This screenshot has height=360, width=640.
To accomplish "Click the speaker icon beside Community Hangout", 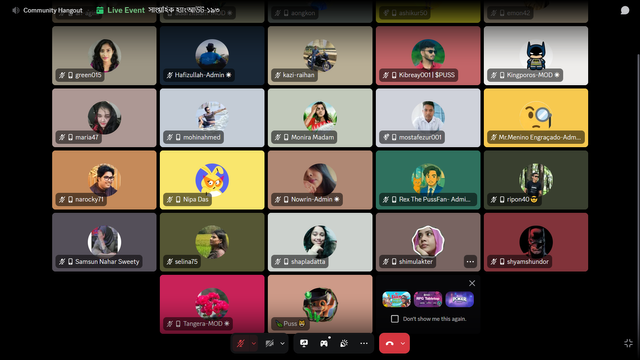I will (16, 10).
